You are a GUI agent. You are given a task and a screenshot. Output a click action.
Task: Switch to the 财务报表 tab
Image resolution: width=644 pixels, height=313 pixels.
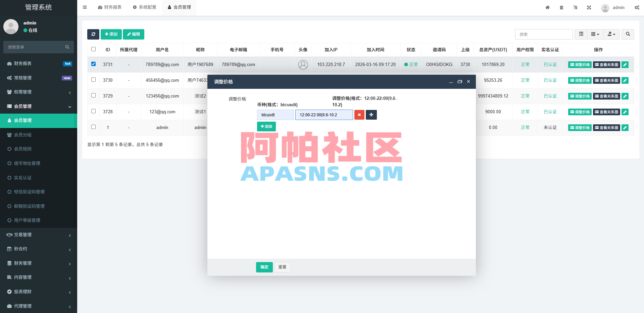(110, 7)
